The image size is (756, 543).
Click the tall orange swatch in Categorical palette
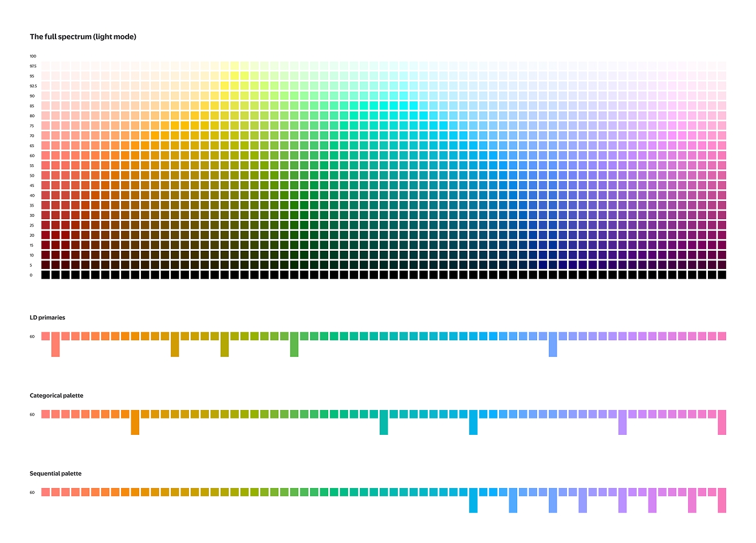click(135, 422)
